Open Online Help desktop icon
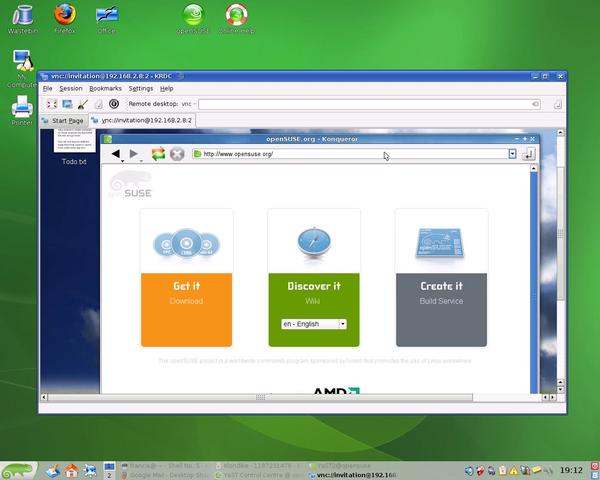Screen dimensions: 600x480 (x=237, y=19)
